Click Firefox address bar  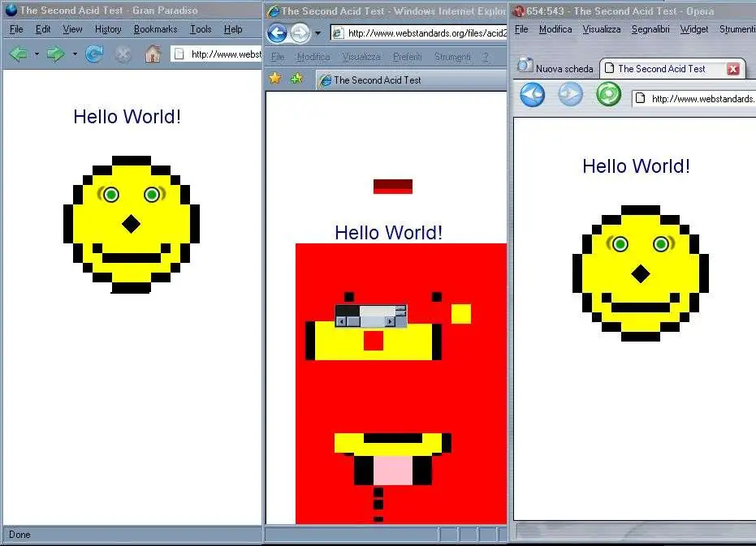point(217,54)
